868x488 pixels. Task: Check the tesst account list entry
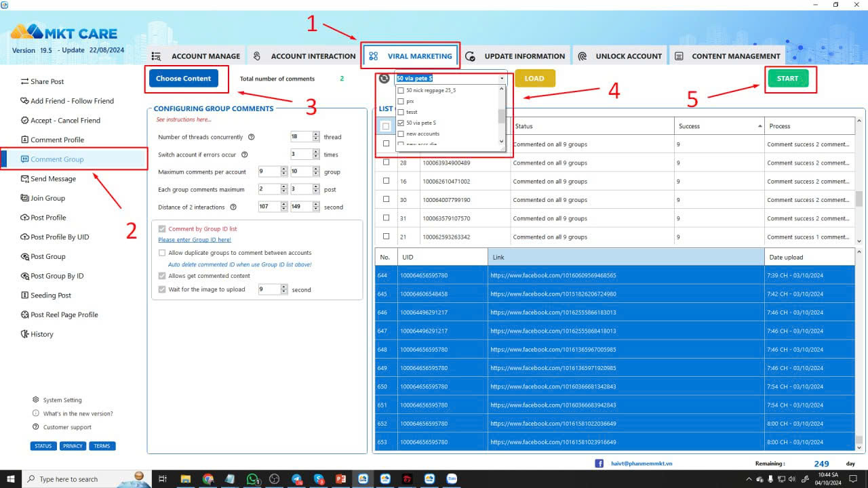click(x=402, y=112)
